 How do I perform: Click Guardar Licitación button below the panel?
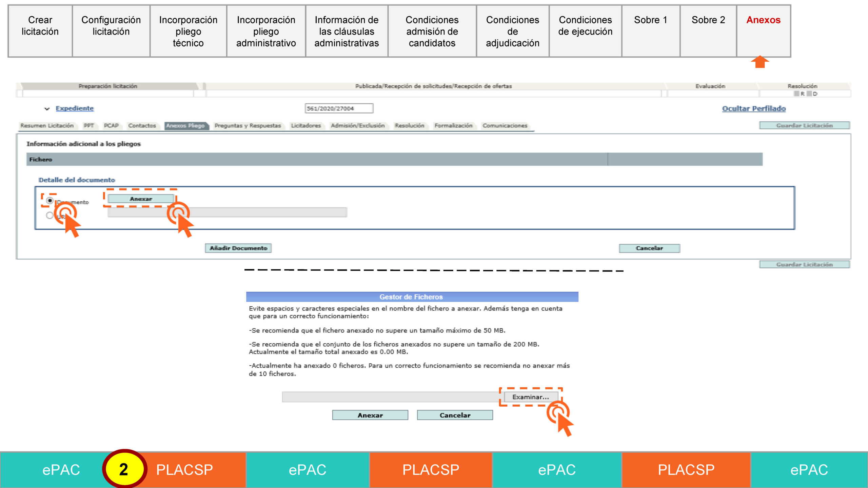click(805, 264)
